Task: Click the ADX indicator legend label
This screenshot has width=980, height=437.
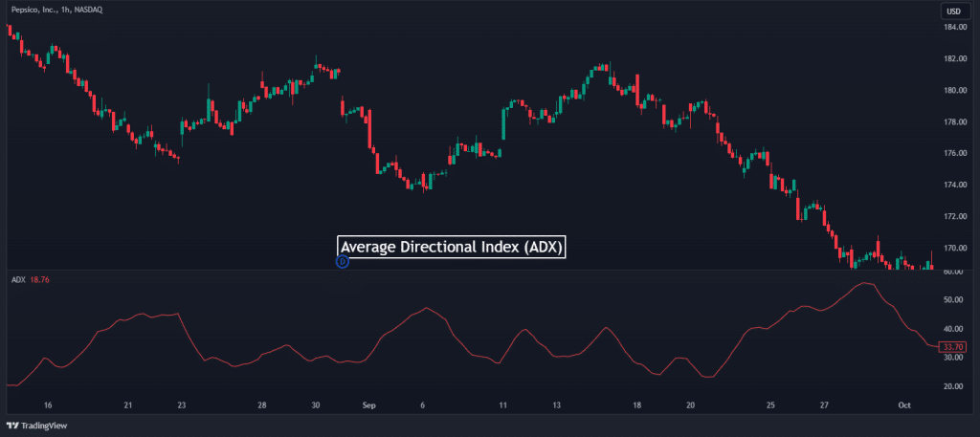Action: click(x=19, y=279)
